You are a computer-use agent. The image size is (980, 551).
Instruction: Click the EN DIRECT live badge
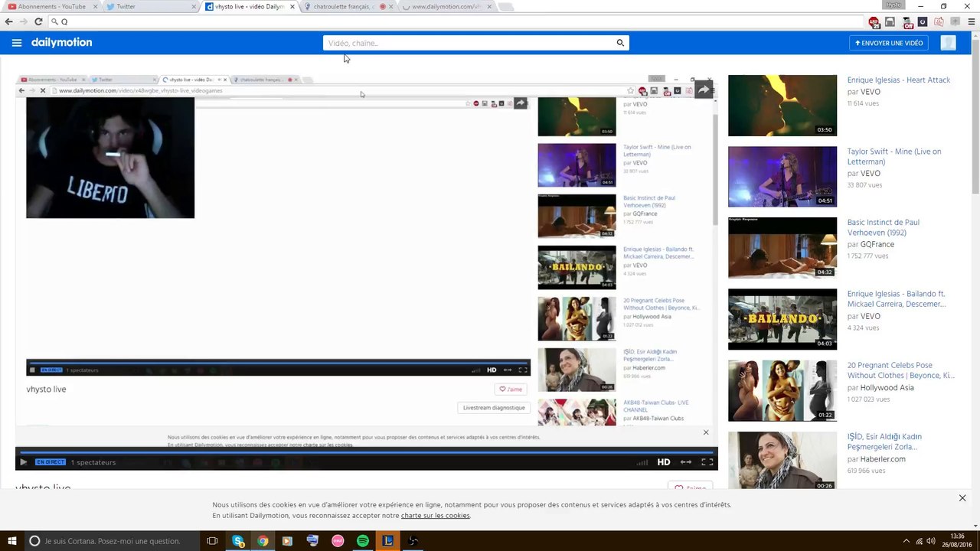click(51, 462)
